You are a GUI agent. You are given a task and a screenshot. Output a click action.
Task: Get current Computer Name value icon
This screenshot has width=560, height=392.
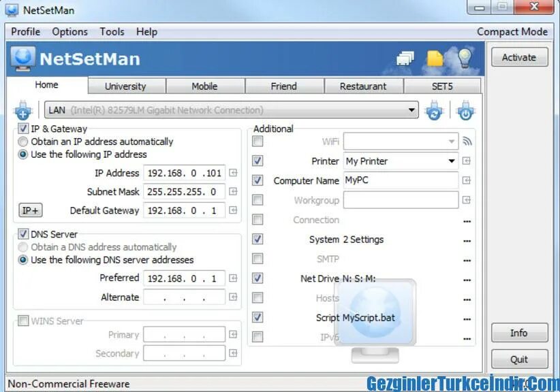click(x=467, y=180)
